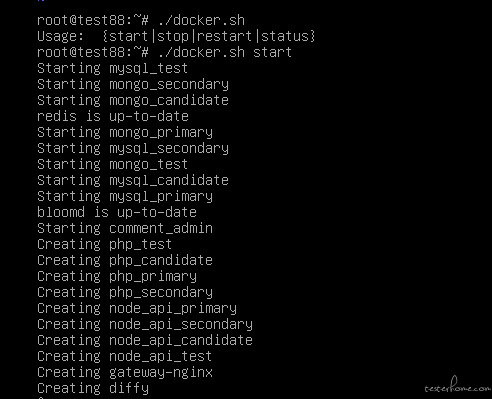Click on 'Starting mongo_test' output

point(113,165)
